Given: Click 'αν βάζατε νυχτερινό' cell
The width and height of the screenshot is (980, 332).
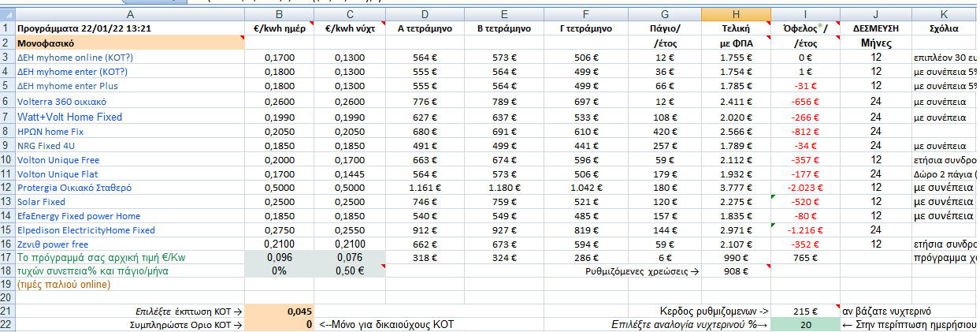Looking at the screenshot, I should [x=886, y=311].
